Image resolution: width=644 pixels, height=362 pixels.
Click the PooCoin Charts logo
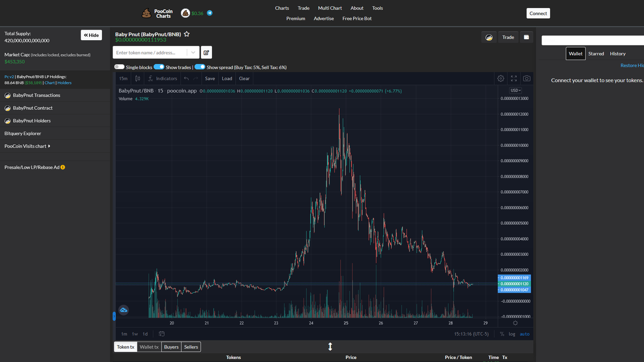tap(157, 13)
